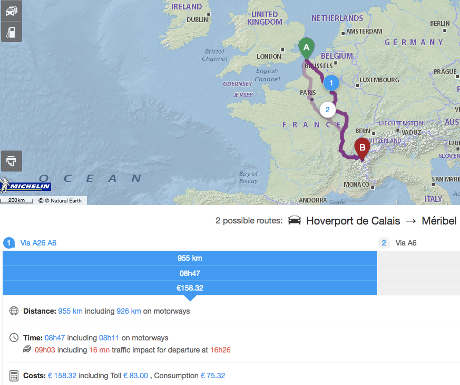The image size is (460, 385).
Task: Click the calculator costs icon
Action: click(x=14, y=376)
